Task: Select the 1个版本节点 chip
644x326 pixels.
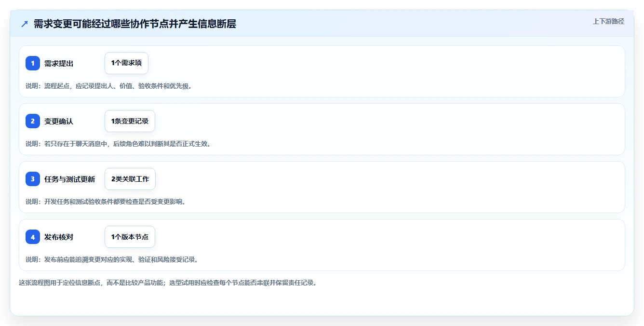Action: point(130,237)
